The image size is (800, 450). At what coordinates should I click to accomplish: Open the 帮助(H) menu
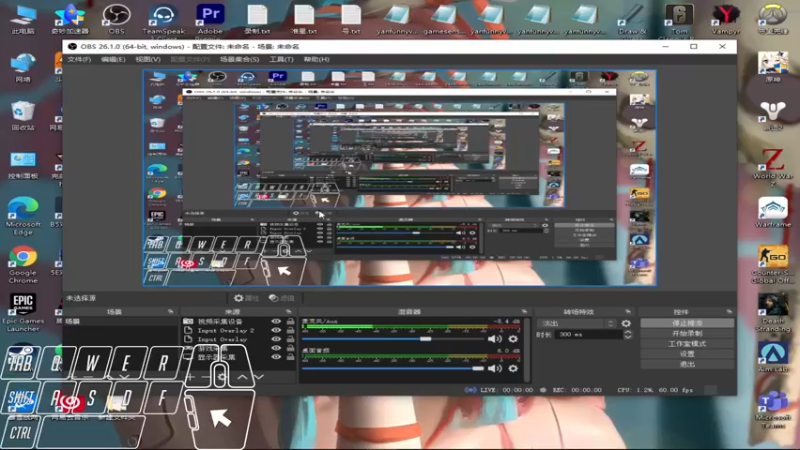316,60
